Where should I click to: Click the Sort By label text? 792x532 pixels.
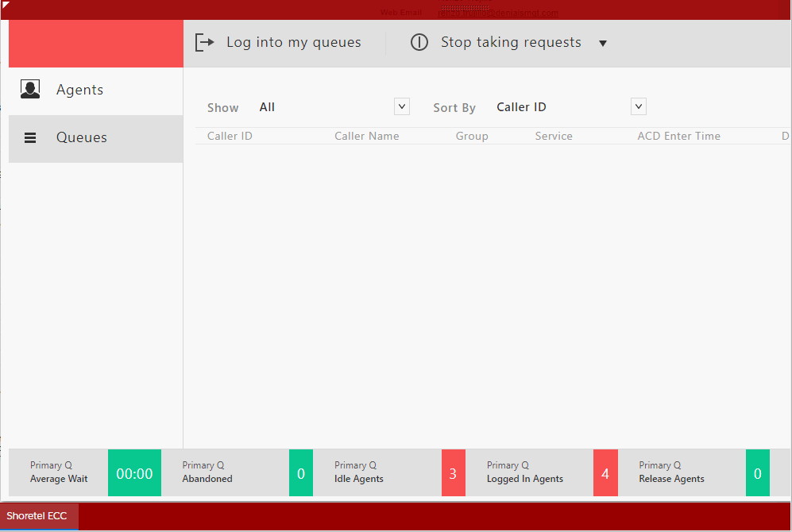[454, 107]
